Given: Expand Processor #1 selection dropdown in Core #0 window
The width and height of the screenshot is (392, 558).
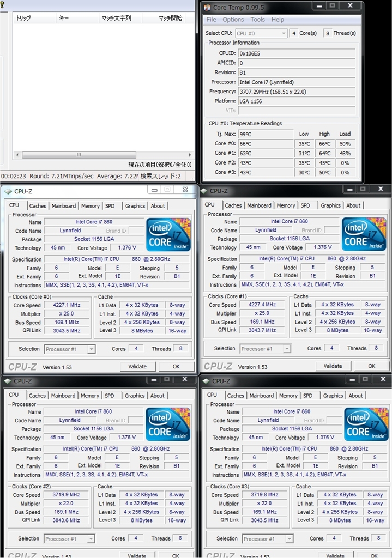Looking at the screenshot, I should pyautogui.click(x=70, y=349).
